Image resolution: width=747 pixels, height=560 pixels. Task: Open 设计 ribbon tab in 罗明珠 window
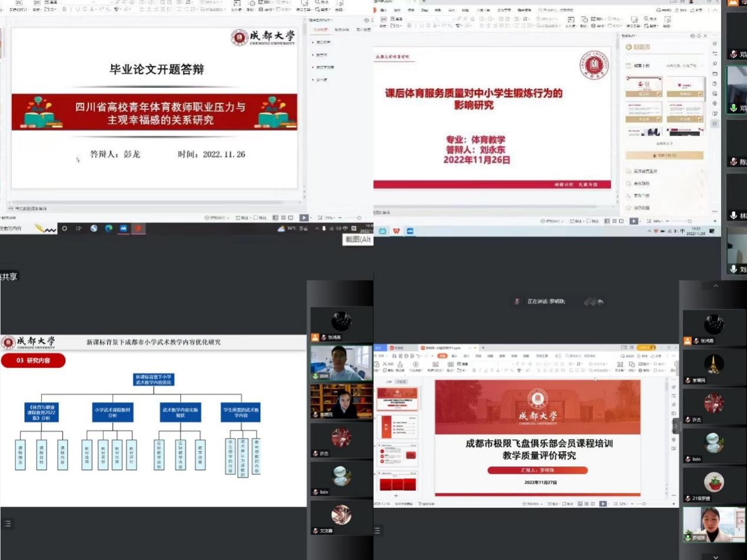[x=466, y=356]
